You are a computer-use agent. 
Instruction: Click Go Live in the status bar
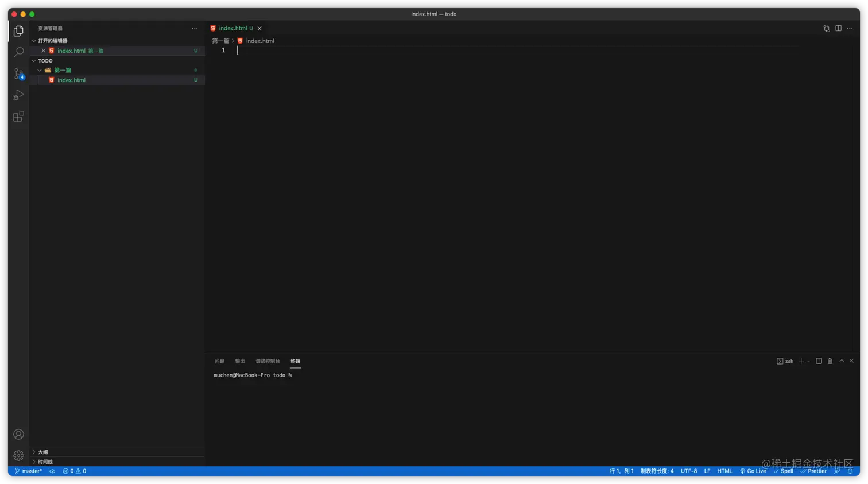pyautogui.click(x=753, y=471)
